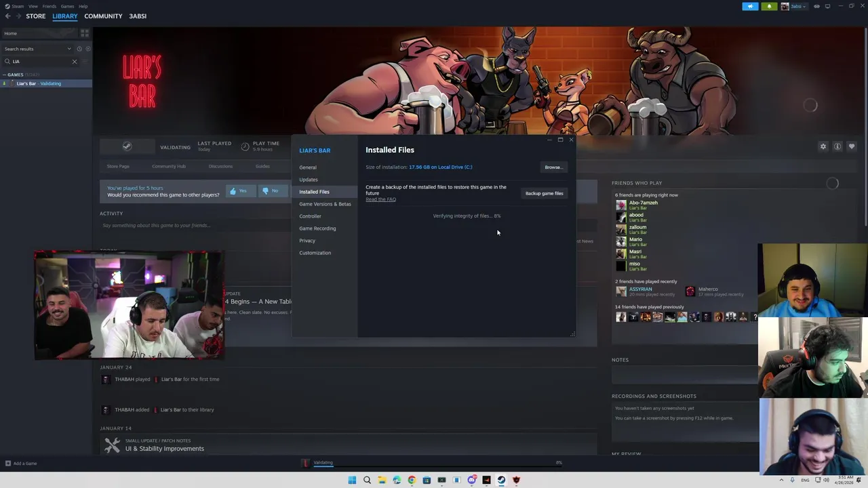Open the Community Hub link
Screen dimensions: 868x488
coord(169,166)
